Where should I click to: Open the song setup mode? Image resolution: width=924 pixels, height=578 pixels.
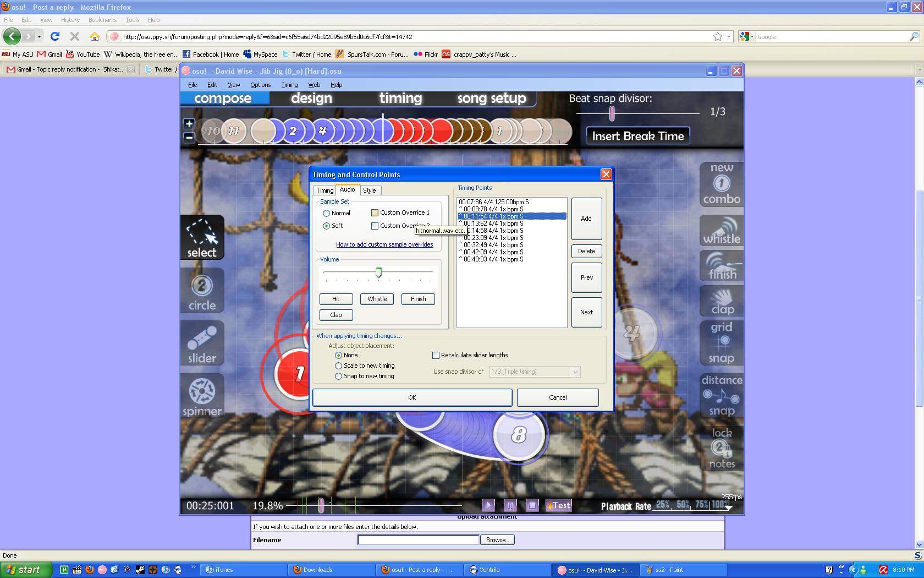(492, 98)
